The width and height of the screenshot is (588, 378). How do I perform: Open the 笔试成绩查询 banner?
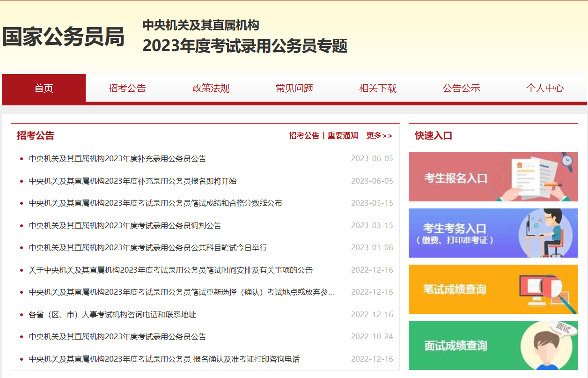(x=493, y=289)
